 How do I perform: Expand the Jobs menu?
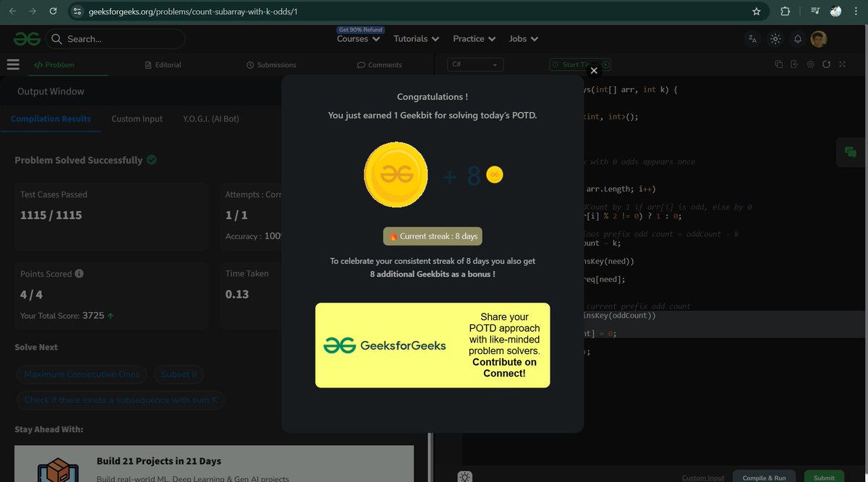(523, 39)
